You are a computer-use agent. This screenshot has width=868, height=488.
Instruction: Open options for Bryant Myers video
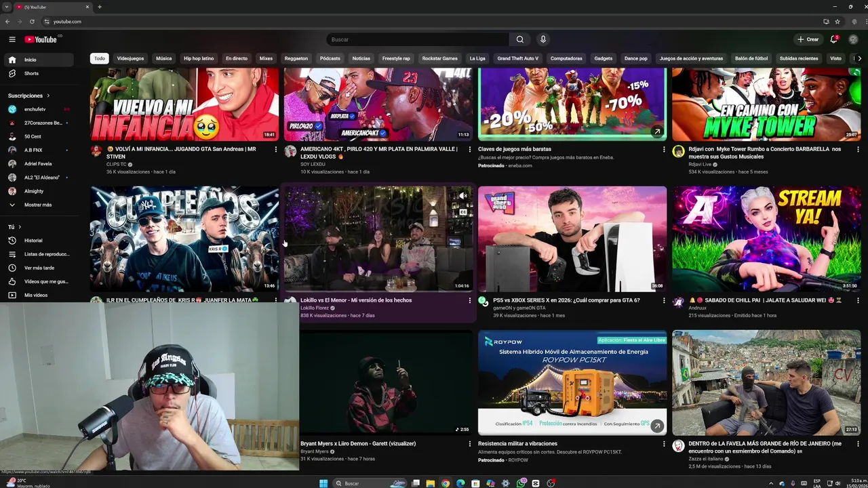pos(469,444)
